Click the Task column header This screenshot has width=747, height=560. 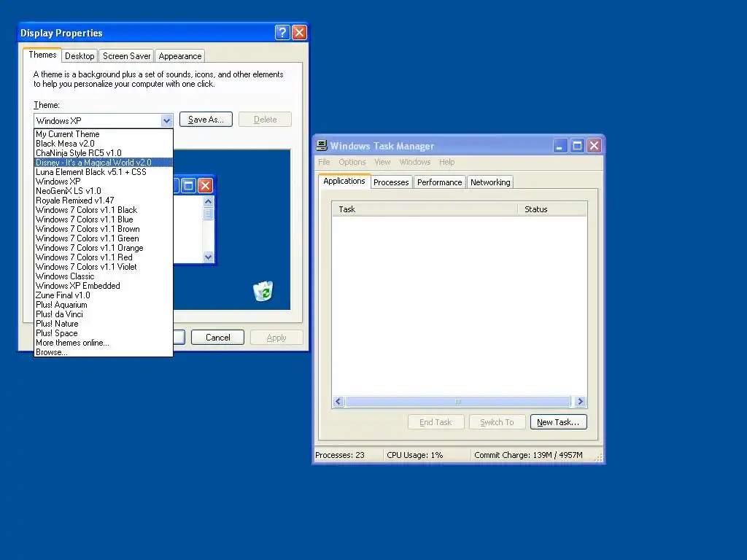pos(425,209)
